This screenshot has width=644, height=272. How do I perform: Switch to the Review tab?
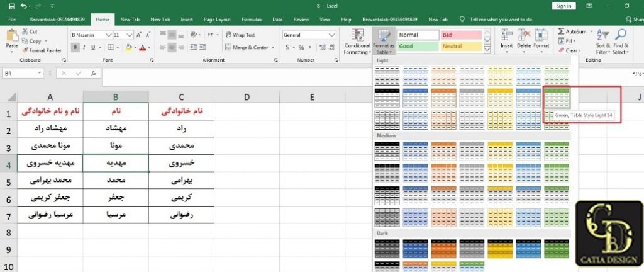301,20
